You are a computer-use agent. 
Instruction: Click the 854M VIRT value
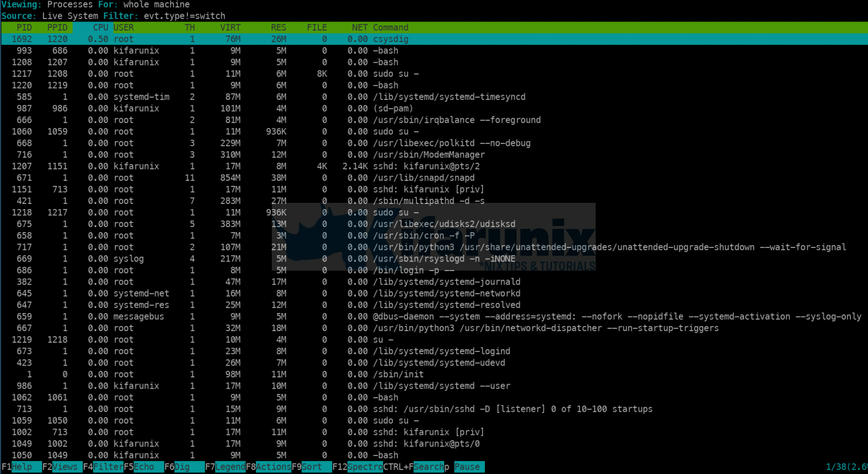coord(230,177)
